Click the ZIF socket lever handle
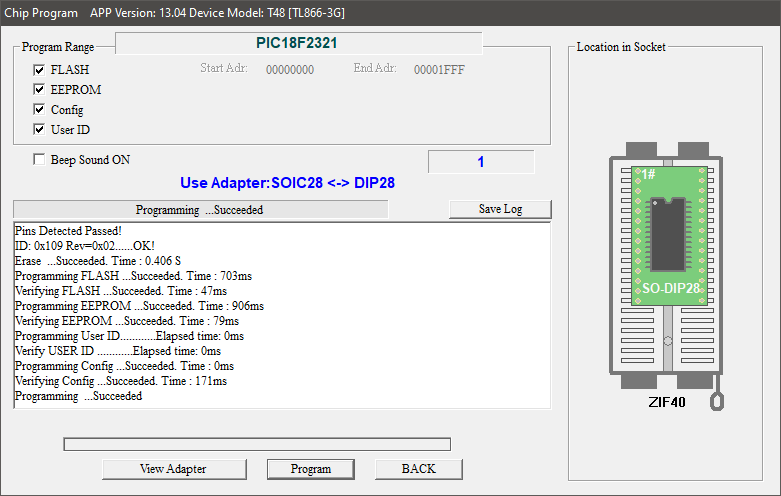 click(x=716, y=399)
